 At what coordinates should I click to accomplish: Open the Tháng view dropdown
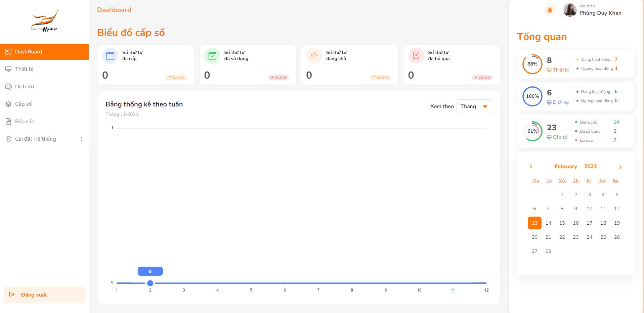coord(474,107)
